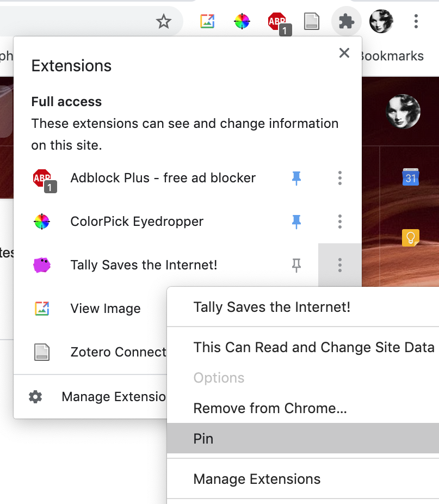
Task: Unpin ColorPick Eyedropper from toolbar
Action: click(x=296, y=222)
